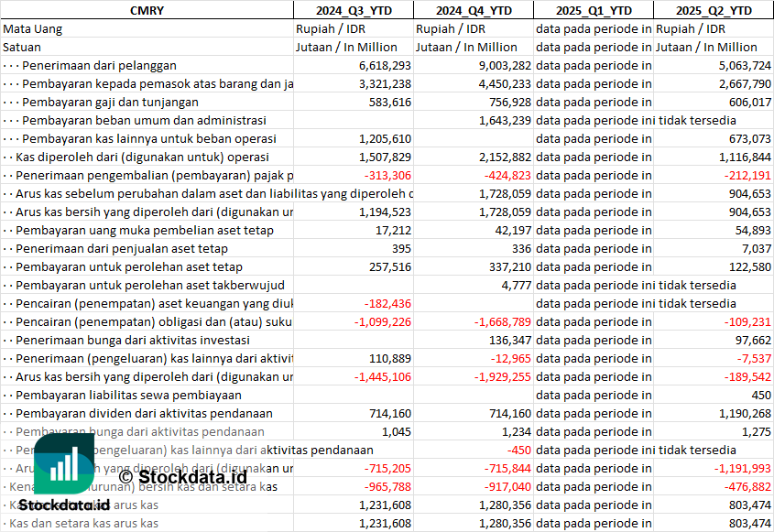
Task: Click Pembayaran untuk perolehan aset takberwujud label
Action: point(150,286)
